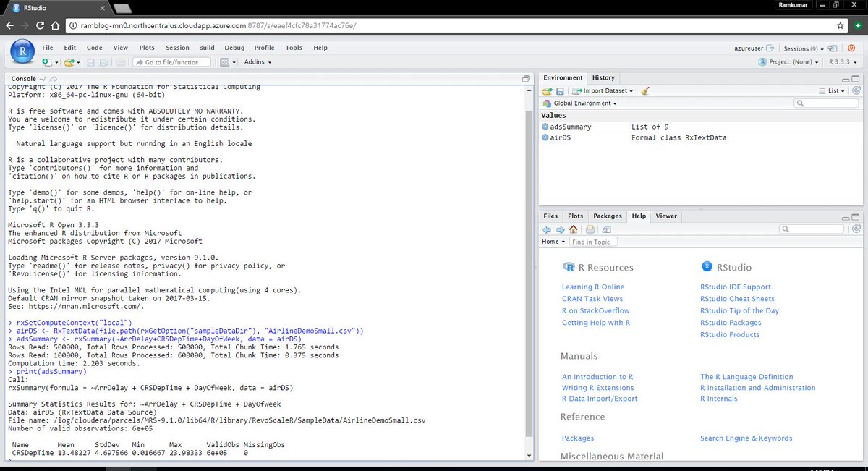Open a new R script file

point(45,62)
